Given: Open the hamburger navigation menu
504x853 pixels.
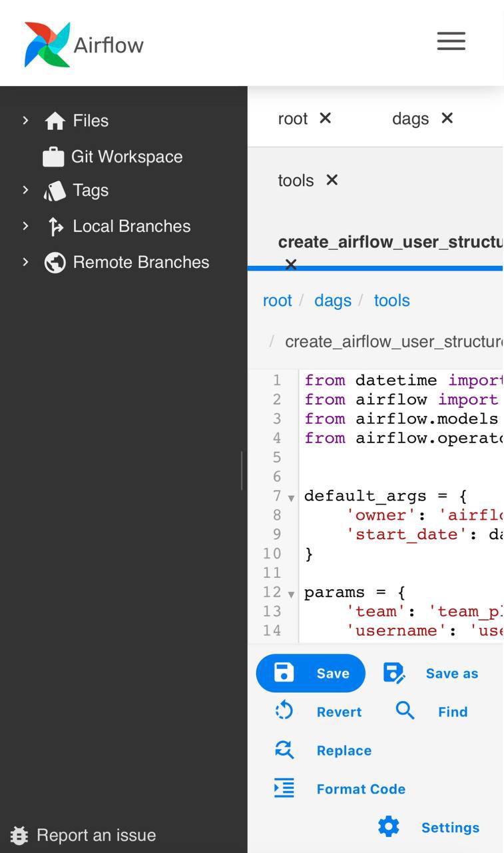Looking at the screenshot, I should [x=451, y=41].
